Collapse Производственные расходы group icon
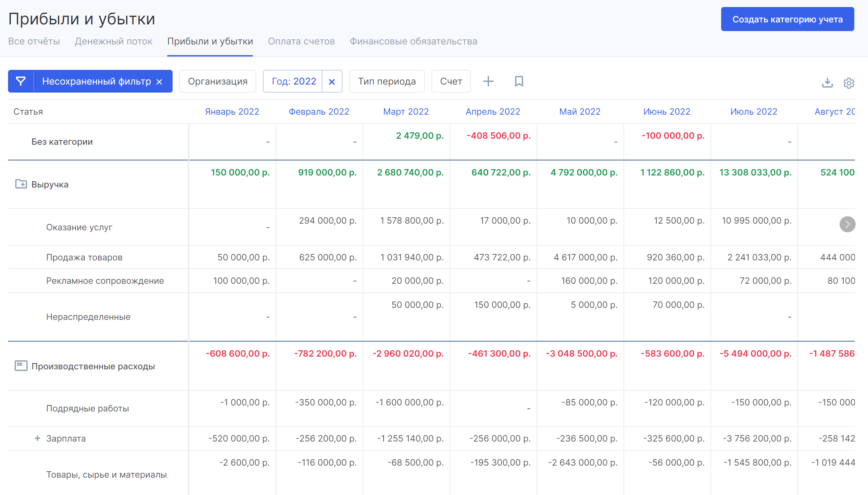868x495 pixels. tap(21, 366)
